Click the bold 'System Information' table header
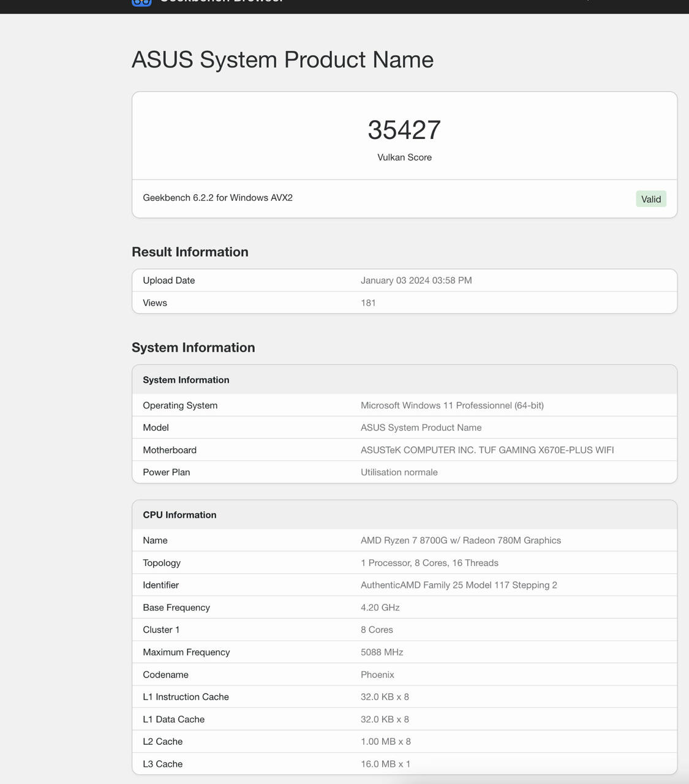 [x=186, y=380]
